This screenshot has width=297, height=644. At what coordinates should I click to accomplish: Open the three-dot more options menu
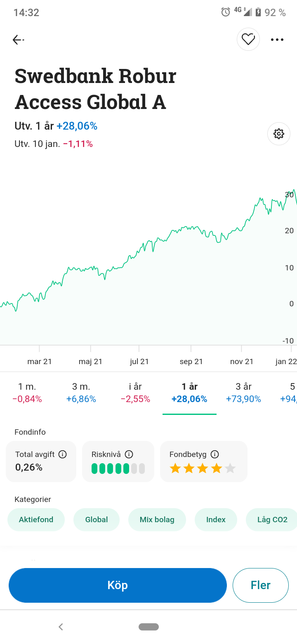pyautogui.click(x=277, y=40)
